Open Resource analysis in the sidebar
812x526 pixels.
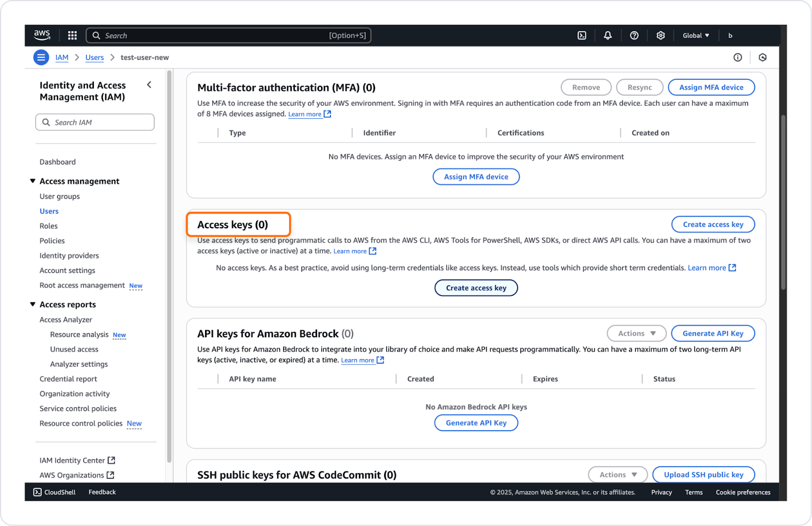click(x=79, y=334)
